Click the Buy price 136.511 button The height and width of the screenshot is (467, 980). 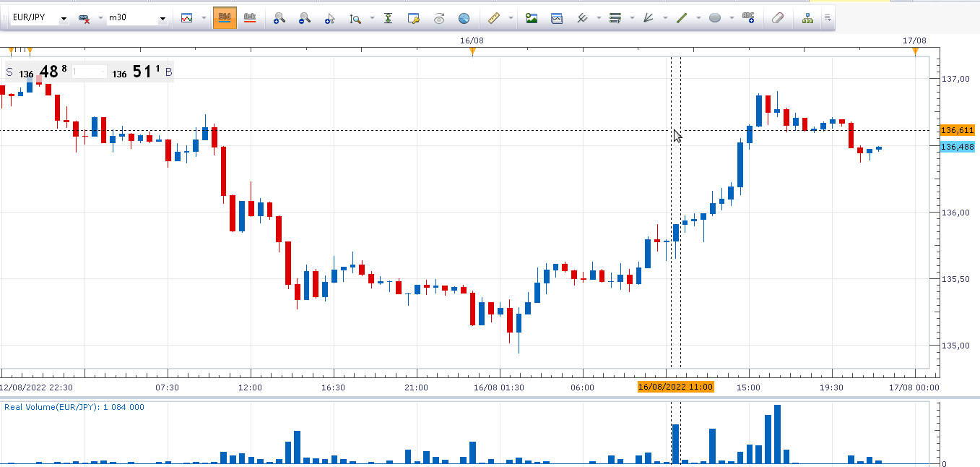pyautogui.click(x=137, y=72)
